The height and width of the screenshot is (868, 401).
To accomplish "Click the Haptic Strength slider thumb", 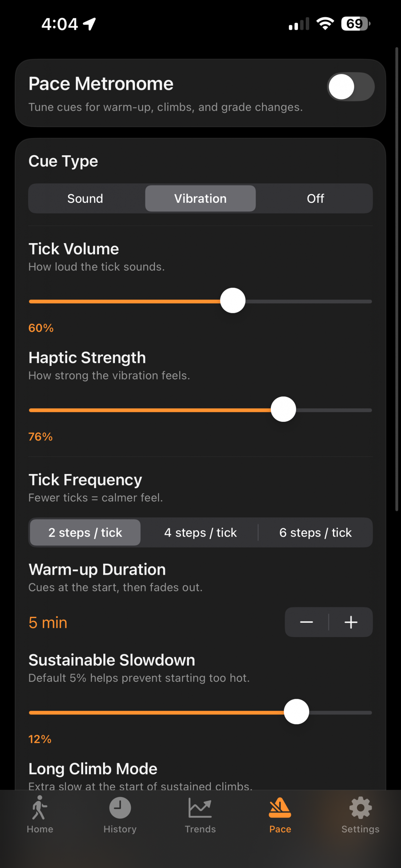I will click(283, 409).
